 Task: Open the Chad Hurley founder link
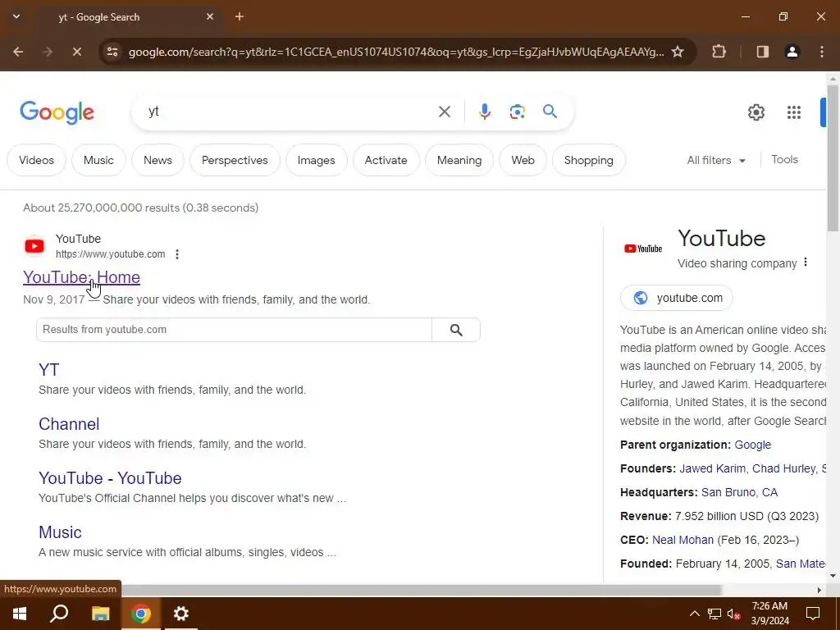(784, 468)
